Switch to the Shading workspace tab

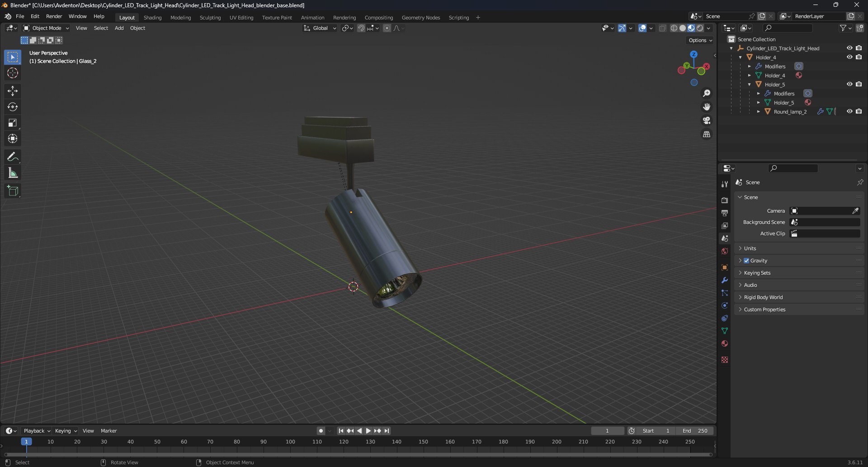152,18
